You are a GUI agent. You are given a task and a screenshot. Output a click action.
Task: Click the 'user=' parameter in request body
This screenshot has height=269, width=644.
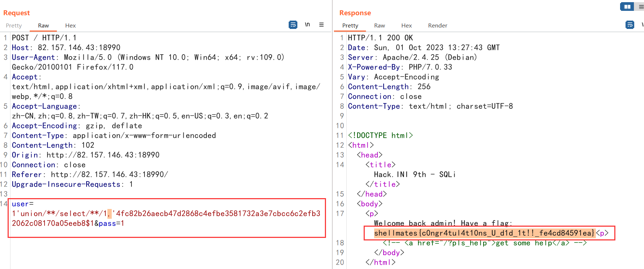[x=22, y=204]
